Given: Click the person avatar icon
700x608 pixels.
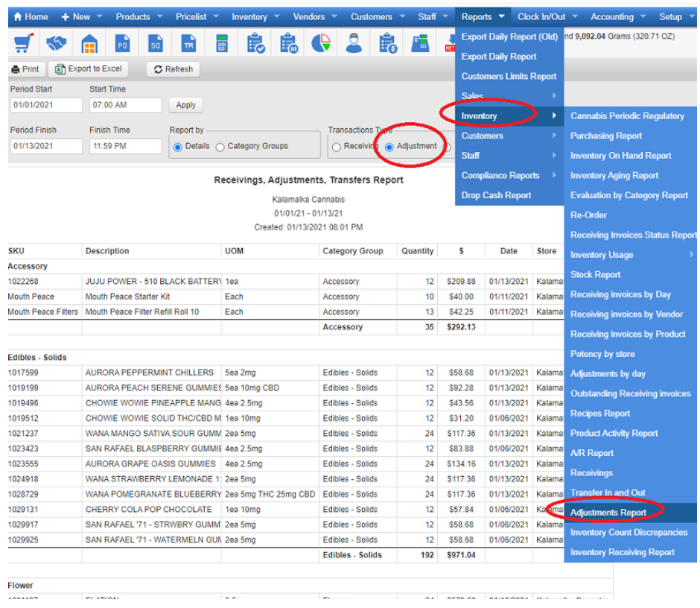Looking at the screenshot, I should point(354,43).
